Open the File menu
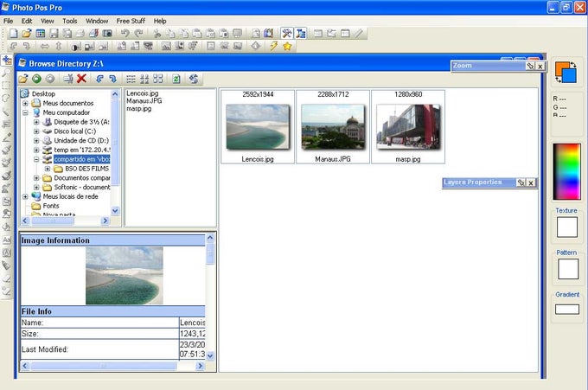The width and height of the screenshot is (588, 390). pos(8,21)
